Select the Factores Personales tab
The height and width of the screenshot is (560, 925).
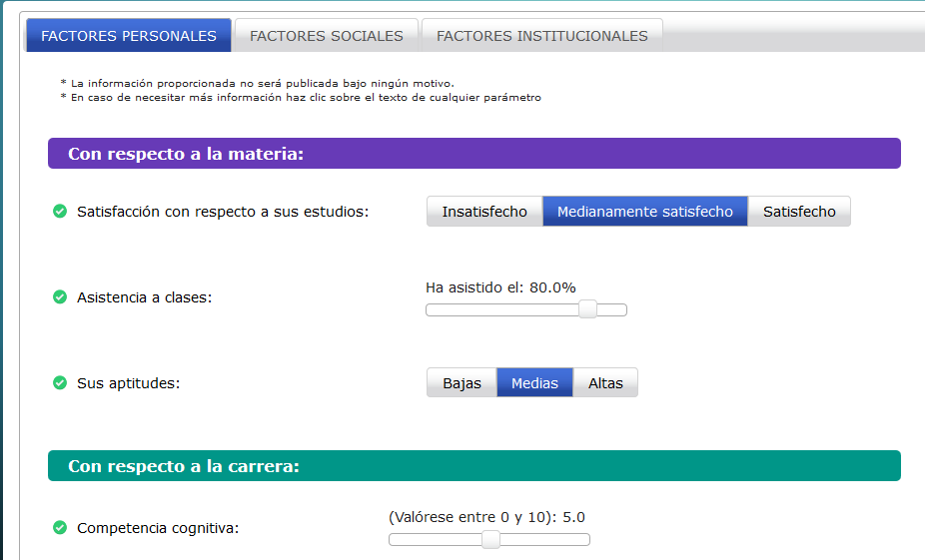pos(129,35)
